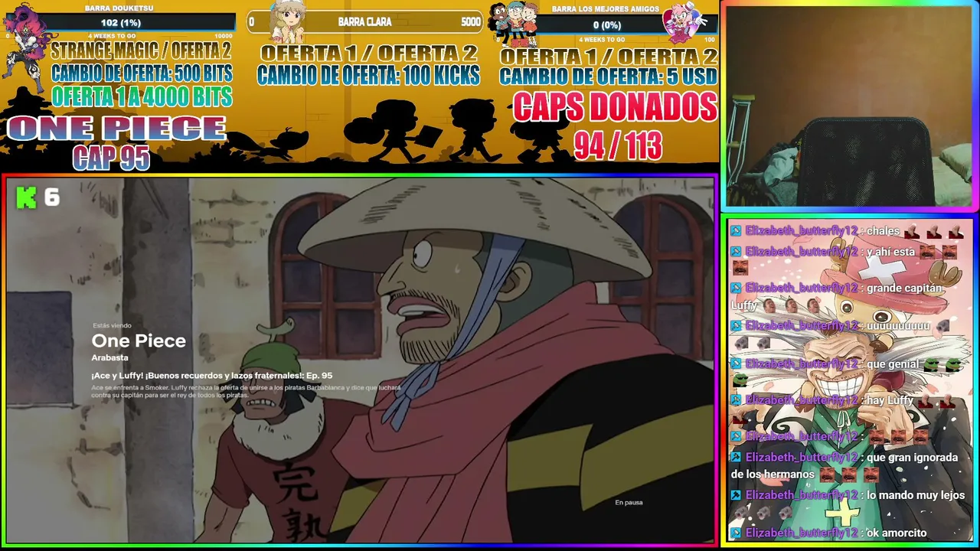Screen dimensions: 980x551
Task: Click the episode description starting 'Ace se enfrenta a Smoker'
Action: [x=246, y=392]
